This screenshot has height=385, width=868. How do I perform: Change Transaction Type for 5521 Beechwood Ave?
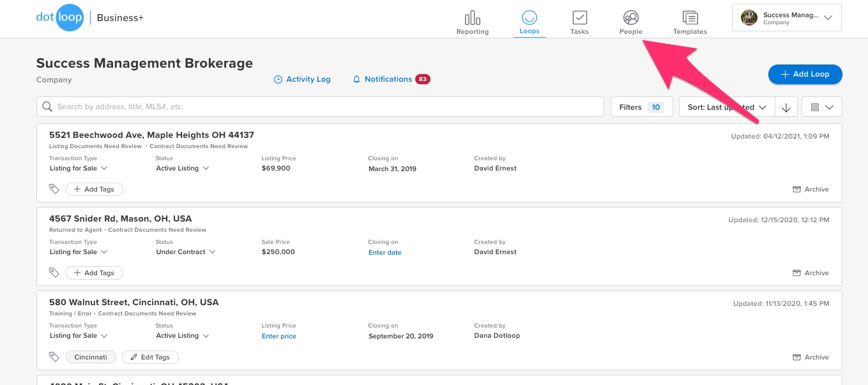[x=79, y=169]
